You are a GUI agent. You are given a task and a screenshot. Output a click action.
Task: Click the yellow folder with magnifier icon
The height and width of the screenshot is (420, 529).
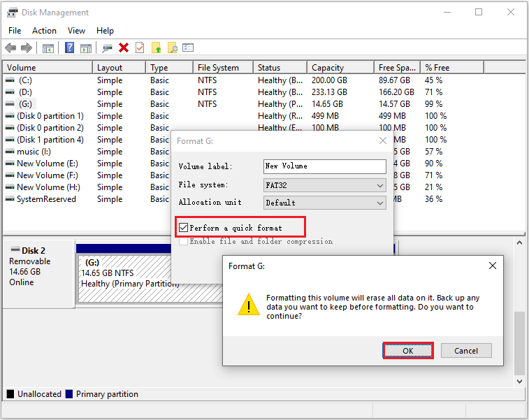point(173,48)
